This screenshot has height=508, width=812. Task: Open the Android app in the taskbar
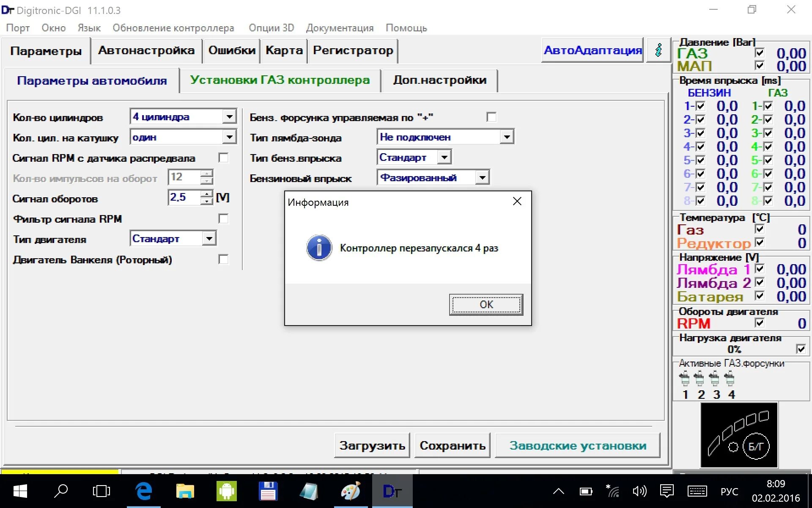pos(226,491)
